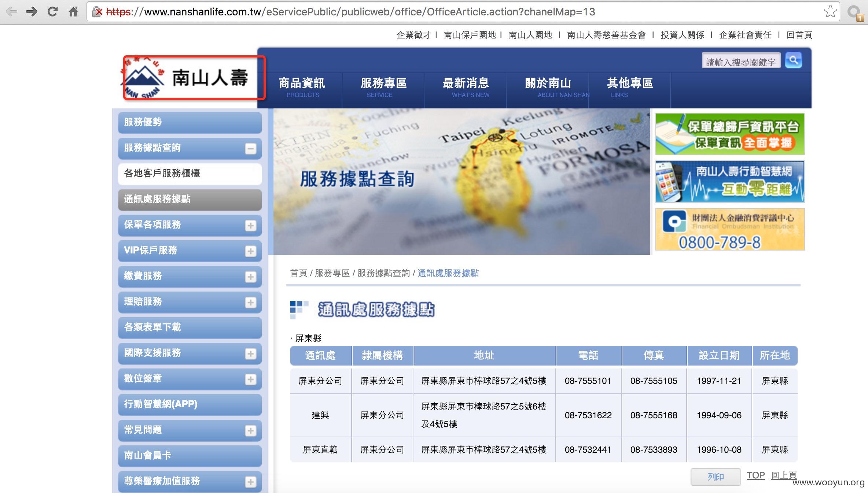Viewport: 868px width, 493px height.
Task: Open 各類表單下載 in the sidebar
Action: (190, 328)
